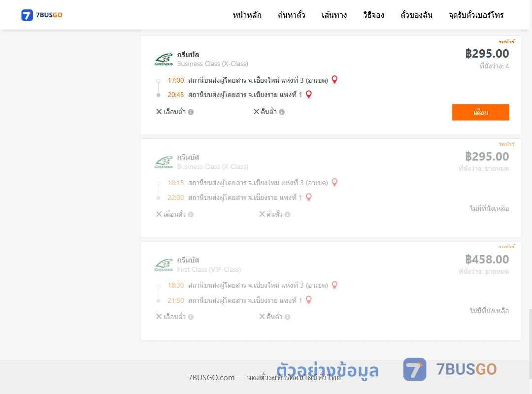Click the X icon beside เลื่อนตั๋ว, 17:00 trip
532x394 pixels.
point(159,112)
